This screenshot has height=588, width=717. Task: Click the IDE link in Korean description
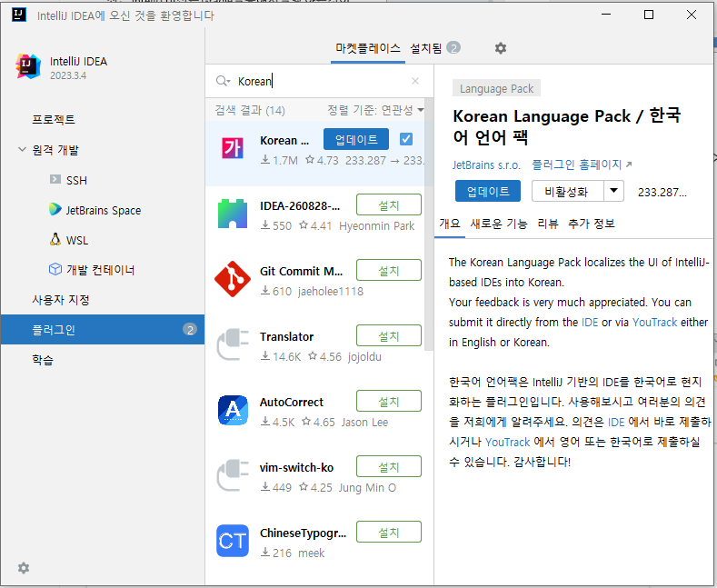616,422
